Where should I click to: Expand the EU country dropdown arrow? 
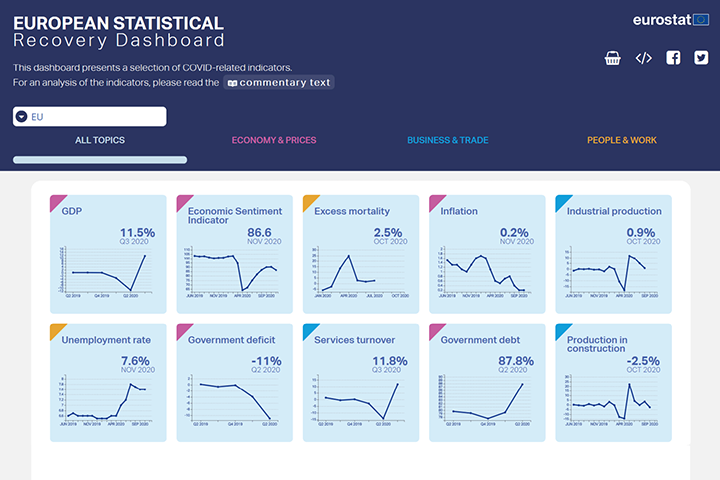tap(22, 117)
